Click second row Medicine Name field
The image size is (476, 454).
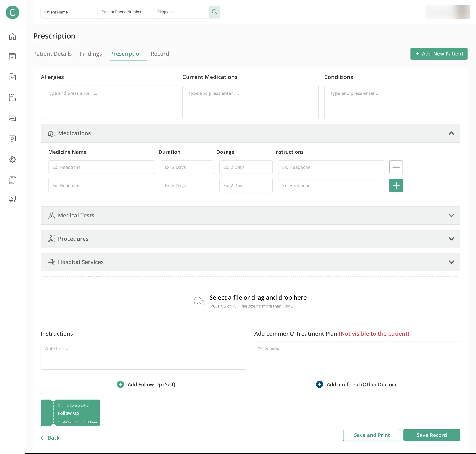point(102,186)
